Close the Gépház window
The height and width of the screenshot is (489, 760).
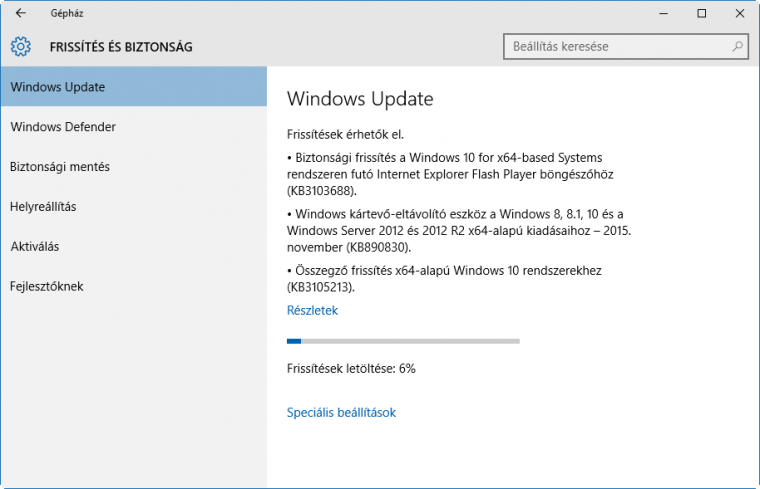pos(740,14)
